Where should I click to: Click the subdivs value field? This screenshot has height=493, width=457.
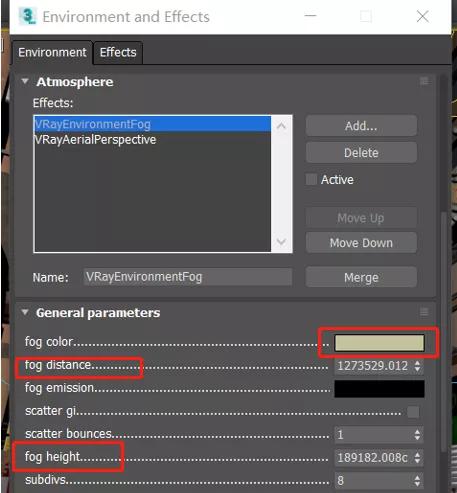(373, 480)
